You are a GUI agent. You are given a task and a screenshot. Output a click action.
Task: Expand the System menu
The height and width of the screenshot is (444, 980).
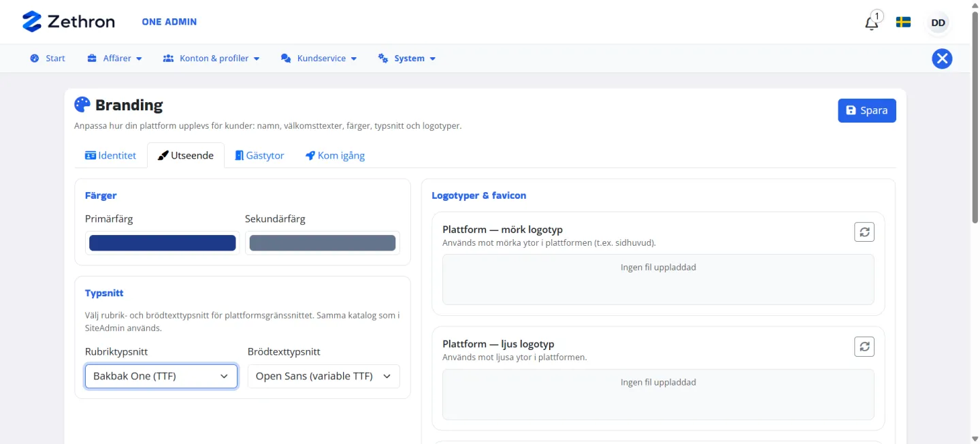click(x=407, y=59)
